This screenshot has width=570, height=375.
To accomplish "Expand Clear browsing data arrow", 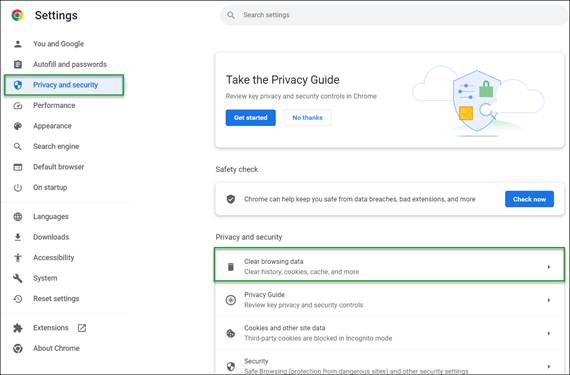I will point(549,267).
